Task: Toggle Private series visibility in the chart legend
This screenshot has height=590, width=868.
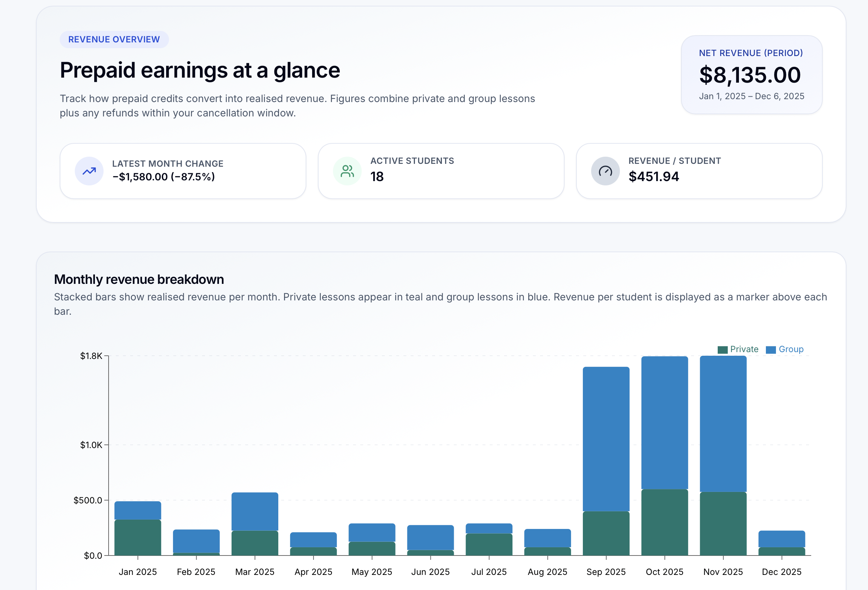Action: click(x=737, y=349)
